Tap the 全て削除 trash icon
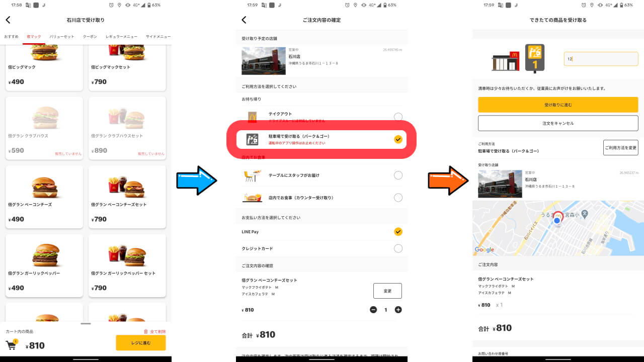Image resolution: width=644 pixels, height=362 pixels. tap(146, 331)
